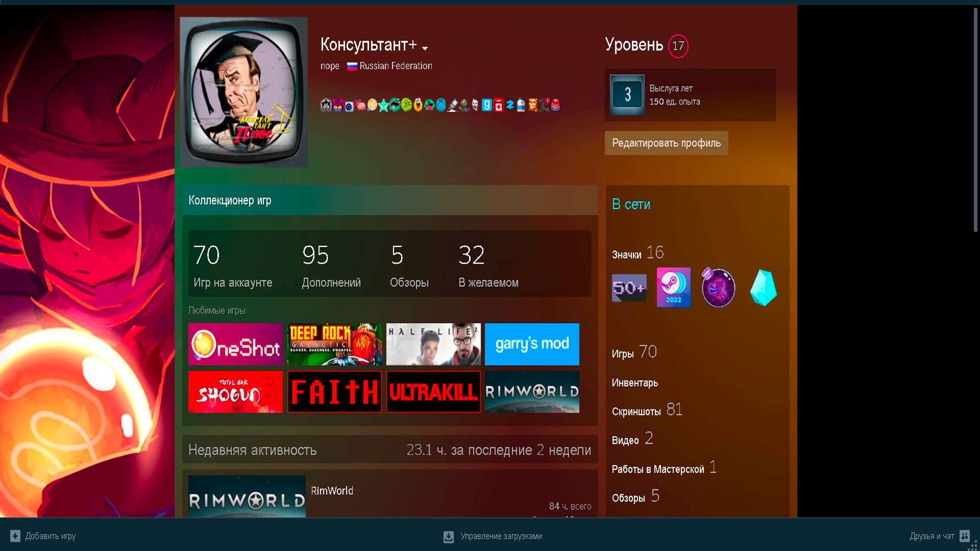Open the Игры 70 link in sidebar
This screenshot has height=551, width=980.
point(634,352)
